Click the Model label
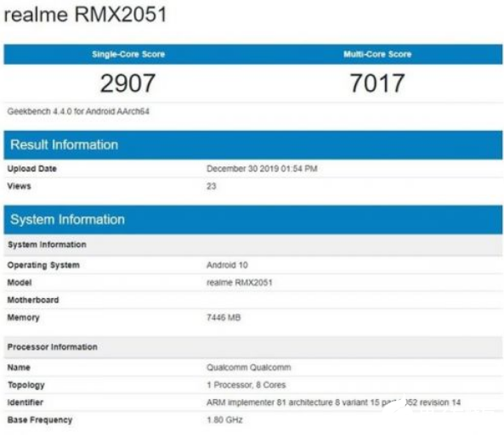 tap(20, 283)
